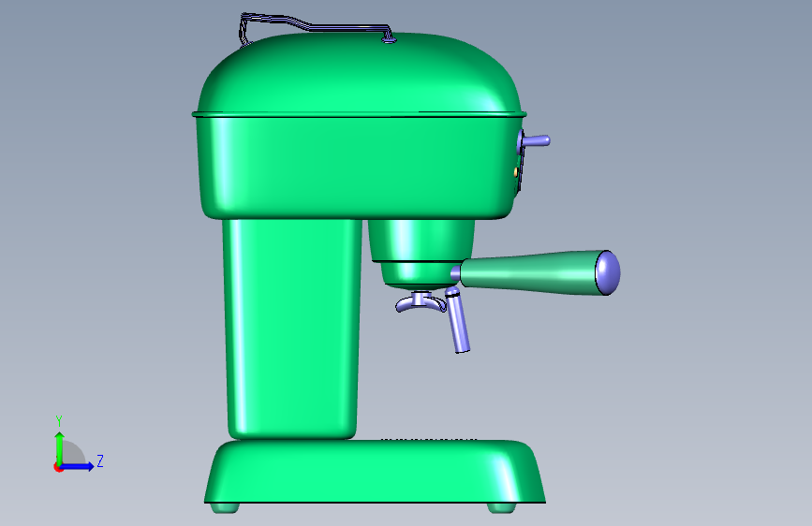
Task: Select the purple lever knob on right side
Action: 536,140
